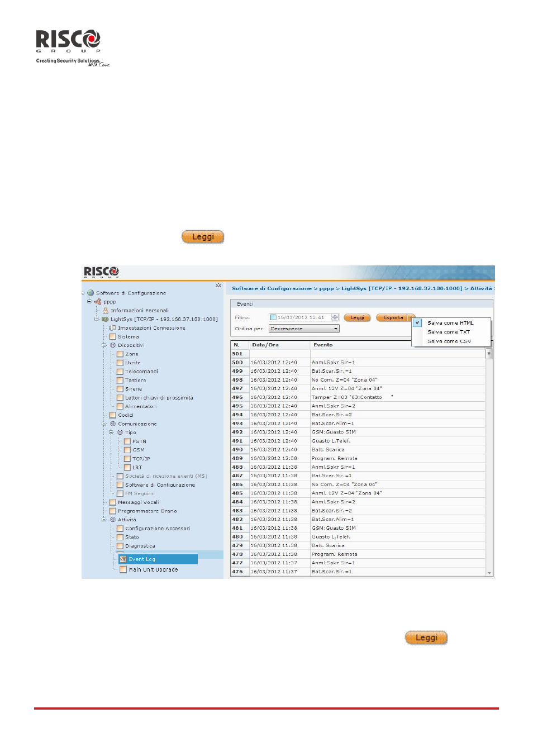
Task: Click the LightSys panel device icon
Action: pos(105,319)
